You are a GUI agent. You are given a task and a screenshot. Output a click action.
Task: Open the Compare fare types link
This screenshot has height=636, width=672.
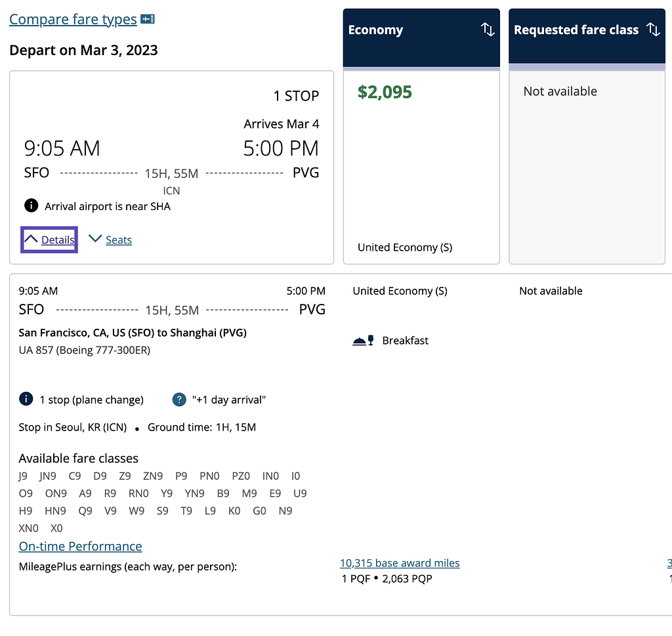pyautogui.click(x=73, y=19)
